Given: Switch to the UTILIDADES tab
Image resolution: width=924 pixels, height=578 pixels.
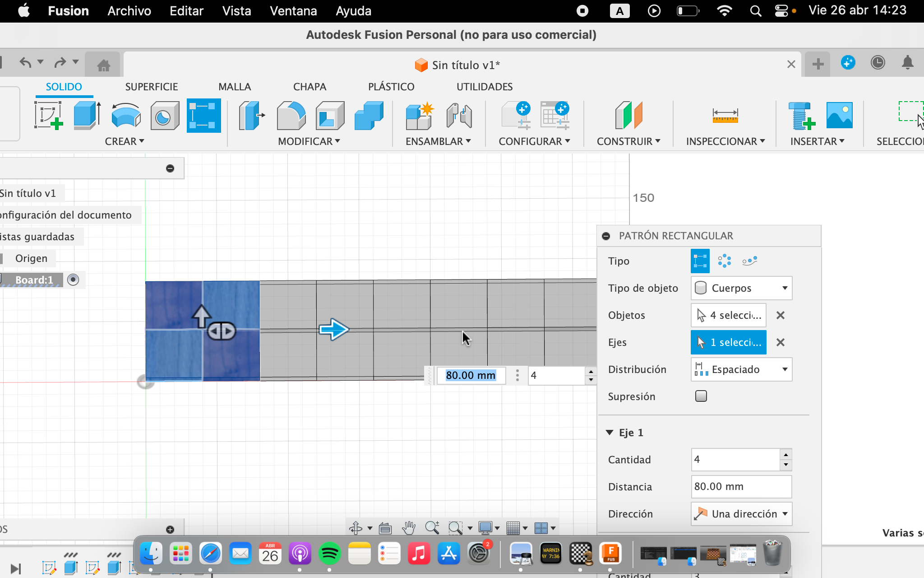Looking at the screenshot, I should pos(485,87).
